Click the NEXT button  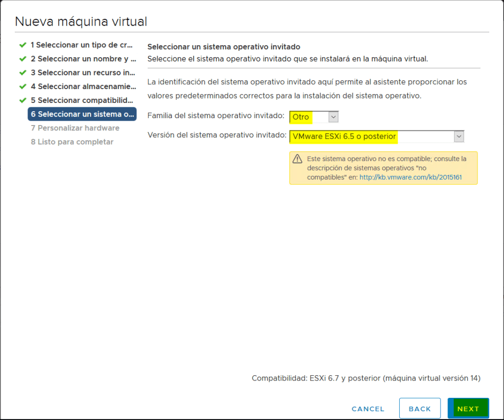coord(468,408)
